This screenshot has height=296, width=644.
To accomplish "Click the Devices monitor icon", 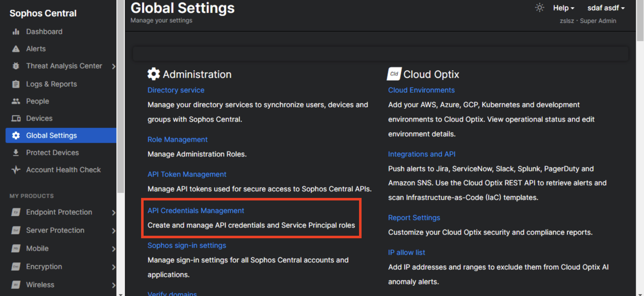I will 16,119.
